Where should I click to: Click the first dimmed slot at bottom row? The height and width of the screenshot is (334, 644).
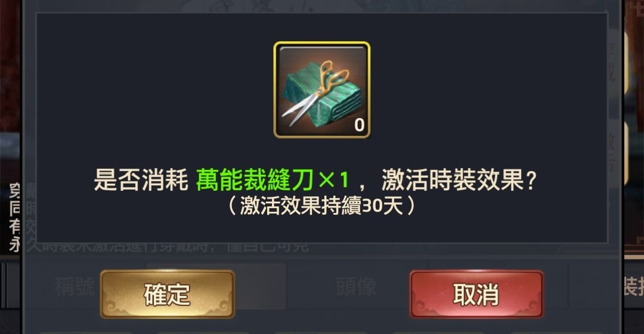[86, 332]
